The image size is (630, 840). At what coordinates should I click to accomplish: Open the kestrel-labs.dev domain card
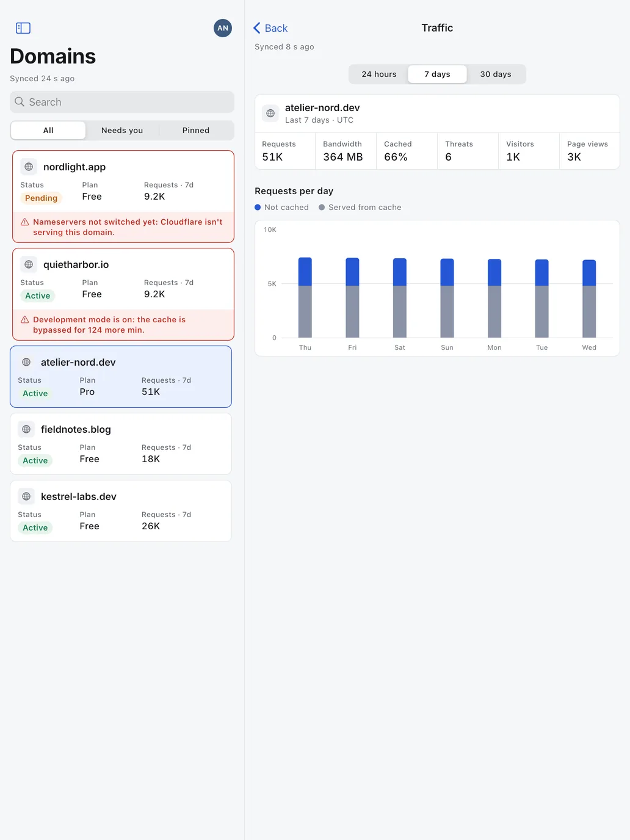121,511
